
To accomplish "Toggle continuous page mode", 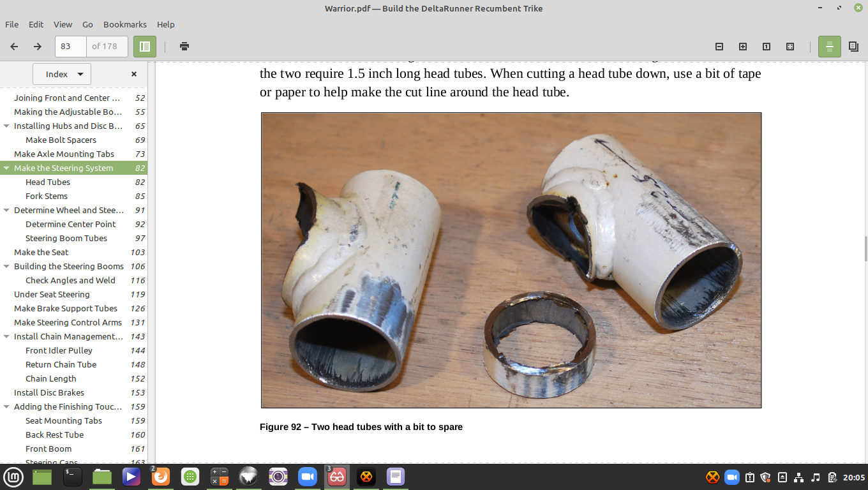I will 829,47.
